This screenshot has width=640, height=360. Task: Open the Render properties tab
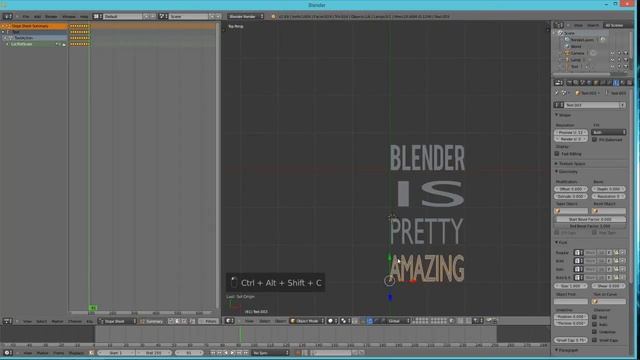(569, 83)
